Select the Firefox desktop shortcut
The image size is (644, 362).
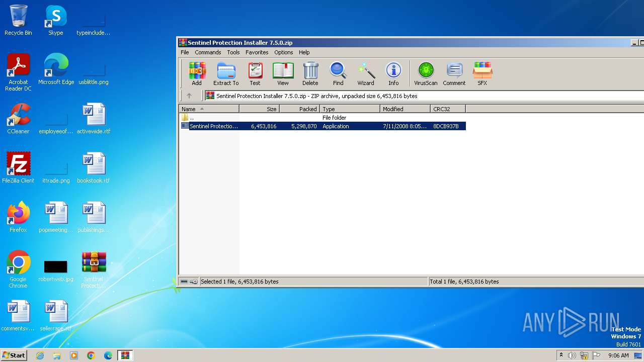tap(18, 217)
